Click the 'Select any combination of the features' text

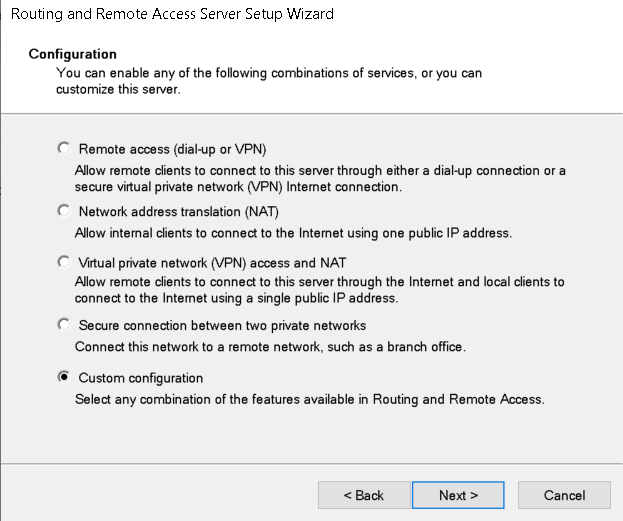309,399
